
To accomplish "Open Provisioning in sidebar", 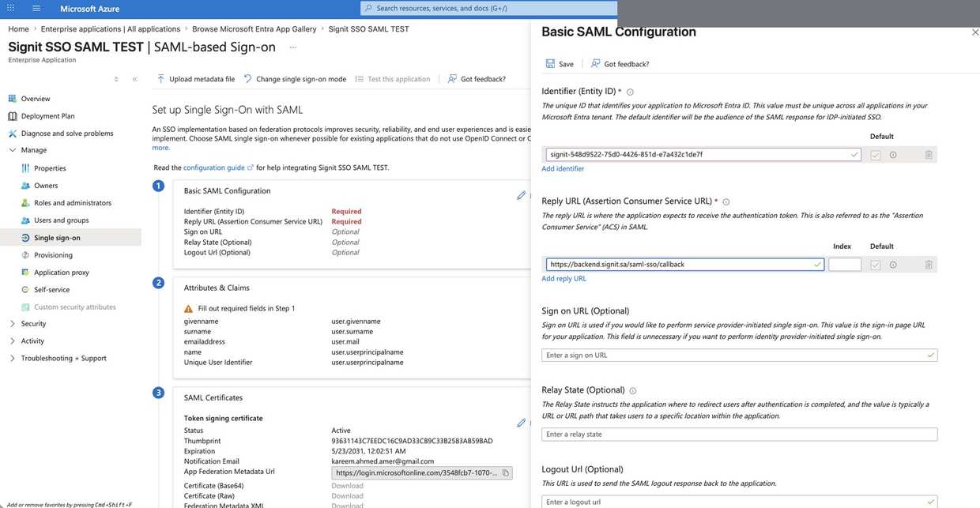I will [x=53, y=255].
